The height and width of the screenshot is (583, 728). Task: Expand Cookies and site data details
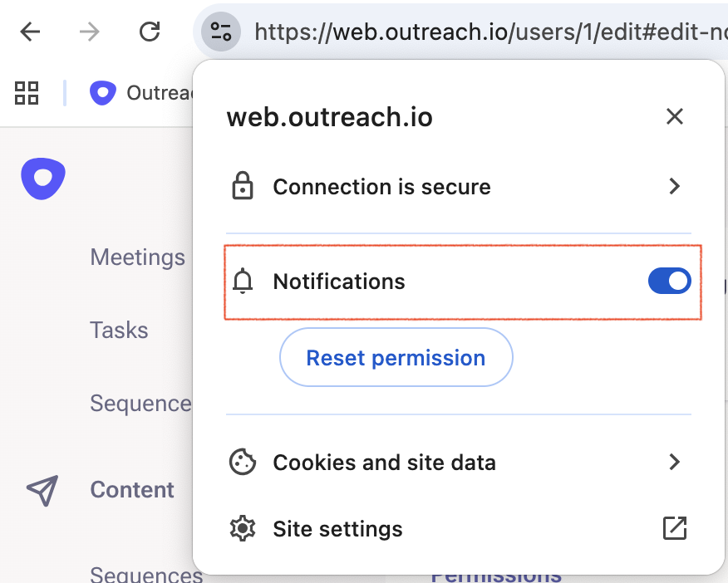click(675, 463)
